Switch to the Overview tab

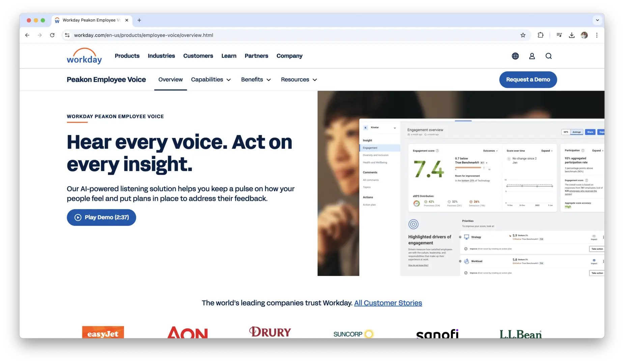pos(170,80)
